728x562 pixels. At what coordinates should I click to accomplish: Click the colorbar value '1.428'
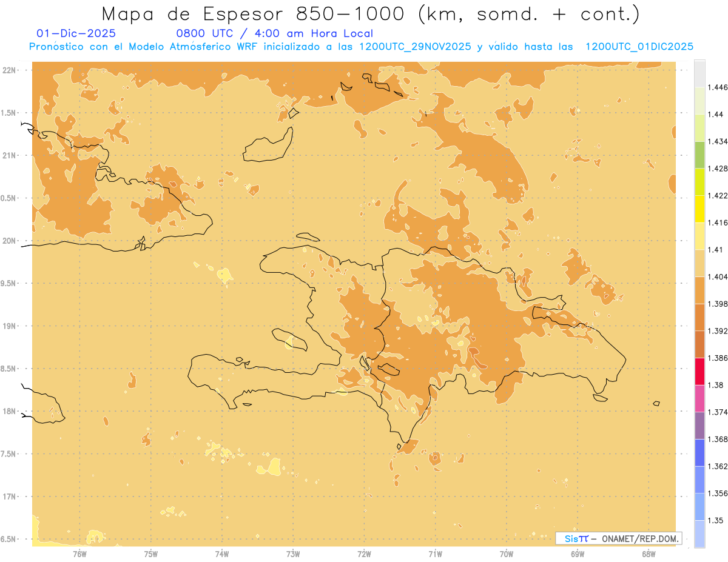718,169
